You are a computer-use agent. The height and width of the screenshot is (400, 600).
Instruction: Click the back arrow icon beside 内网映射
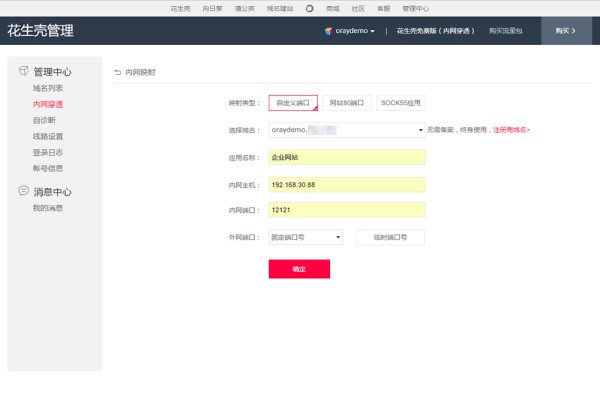pos(118,72)
